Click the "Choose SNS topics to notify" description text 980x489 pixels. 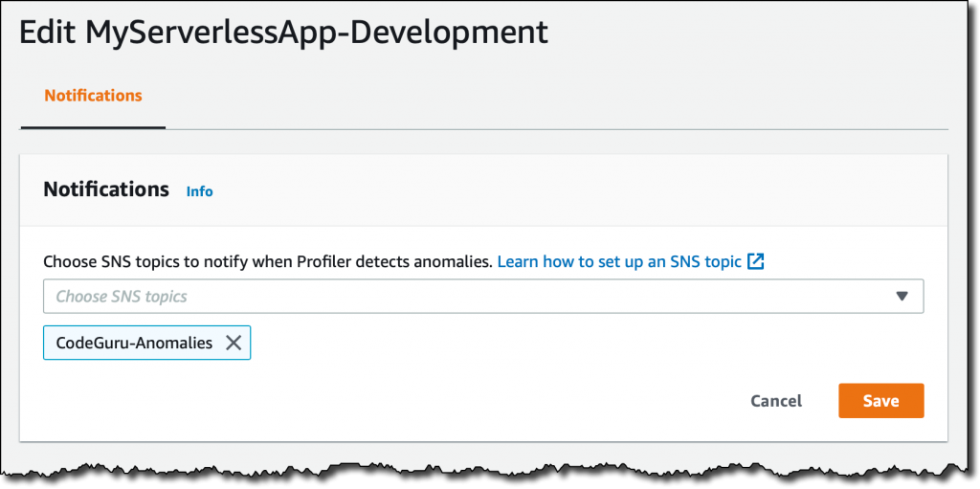268,261
